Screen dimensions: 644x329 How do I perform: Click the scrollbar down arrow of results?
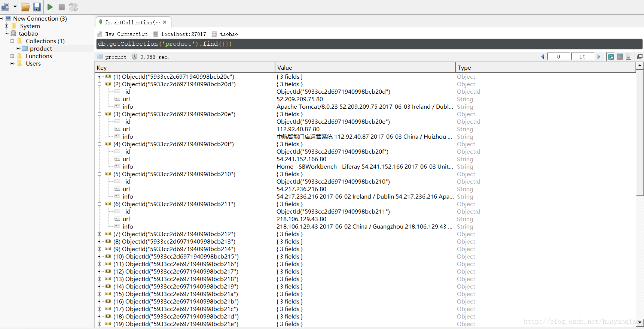[x=640, y=322]
